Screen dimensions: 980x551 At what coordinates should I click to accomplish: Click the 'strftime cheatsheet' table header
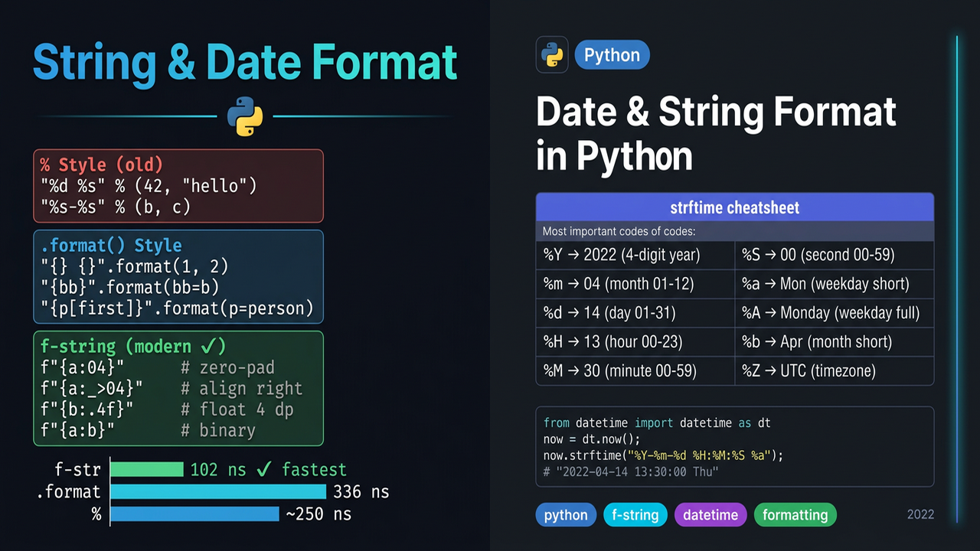pos(734,207)
